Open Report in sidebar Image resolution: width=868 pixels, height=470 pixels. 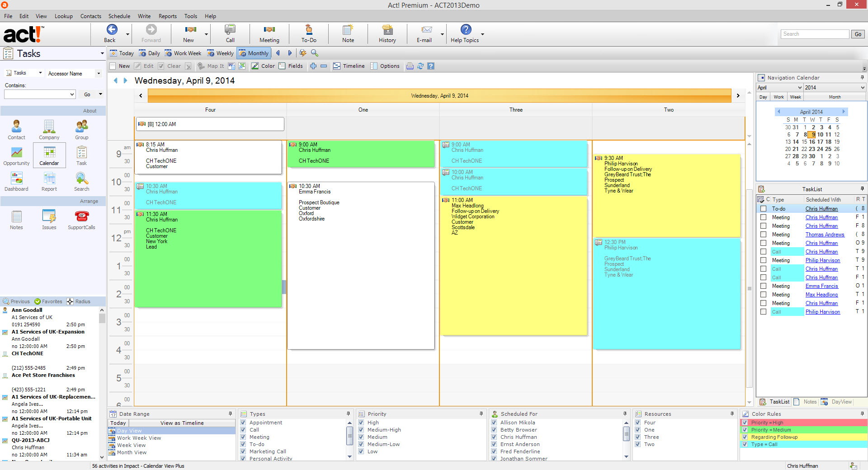[49, 182]
